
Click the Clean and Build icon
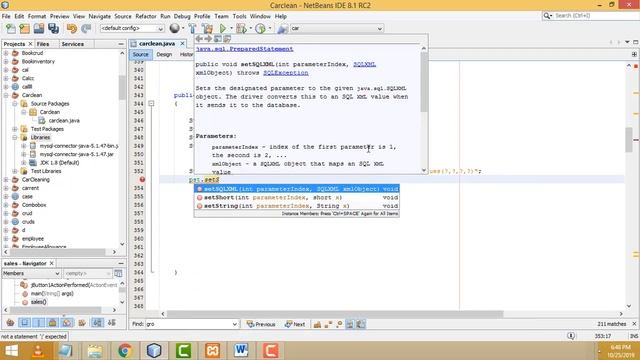(x=207, y=28)
